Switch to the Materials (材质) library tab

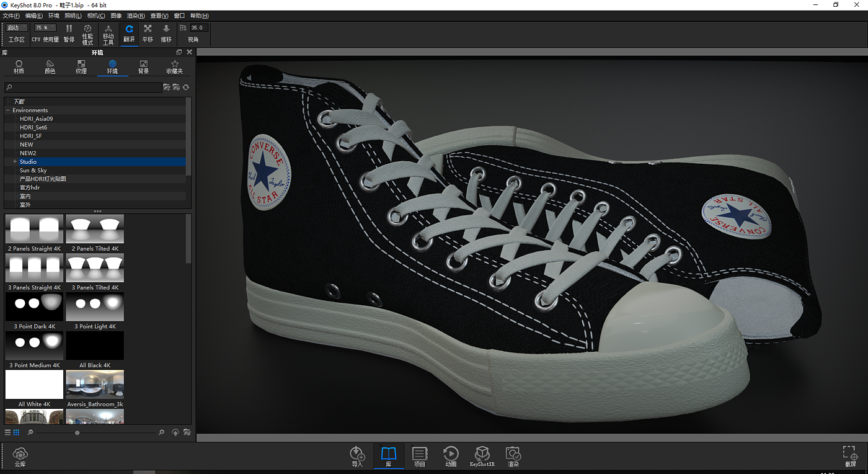click(19, 67)
